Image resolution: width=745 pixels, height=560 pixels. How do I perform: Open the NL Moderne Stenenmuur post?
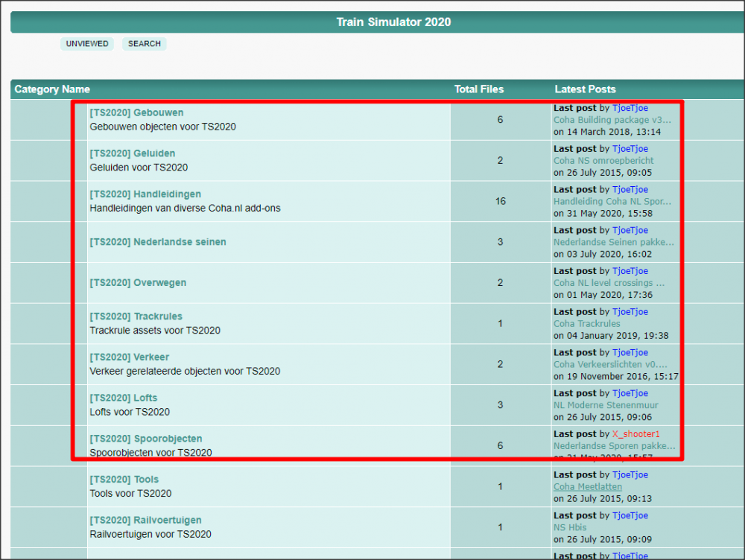point(606,405)
